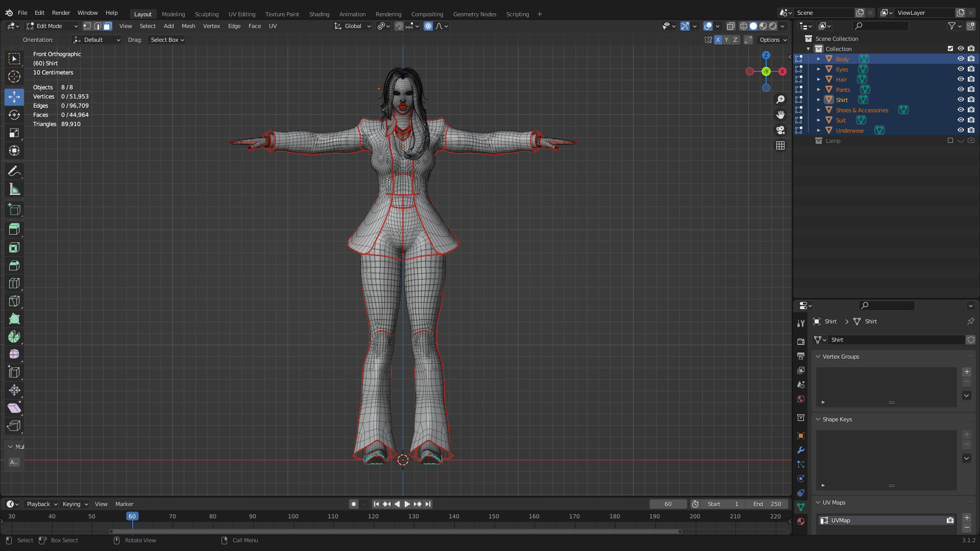Select the Edge Slide tool
The width and height of the screenshot is (980, 551).
[14, 372]
